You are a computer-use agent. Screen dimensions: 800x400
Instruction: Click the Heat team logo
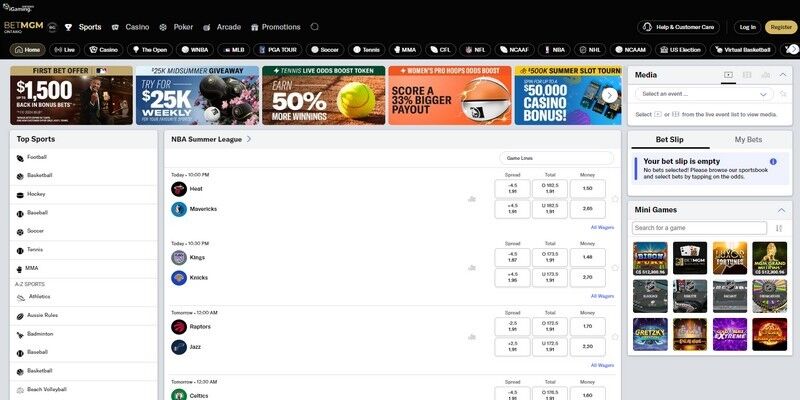pos(178,189)
